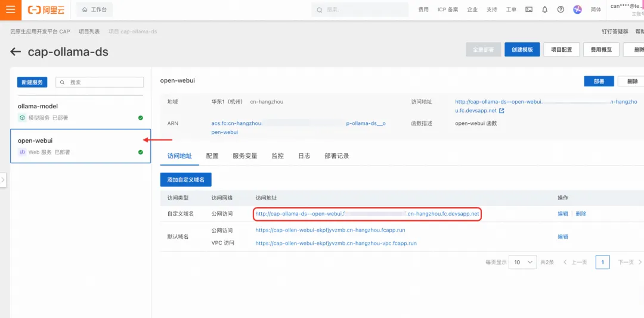Open the page size dropdown showing 10
Viewport: 644px width, 318px height.
coord(522,262)
